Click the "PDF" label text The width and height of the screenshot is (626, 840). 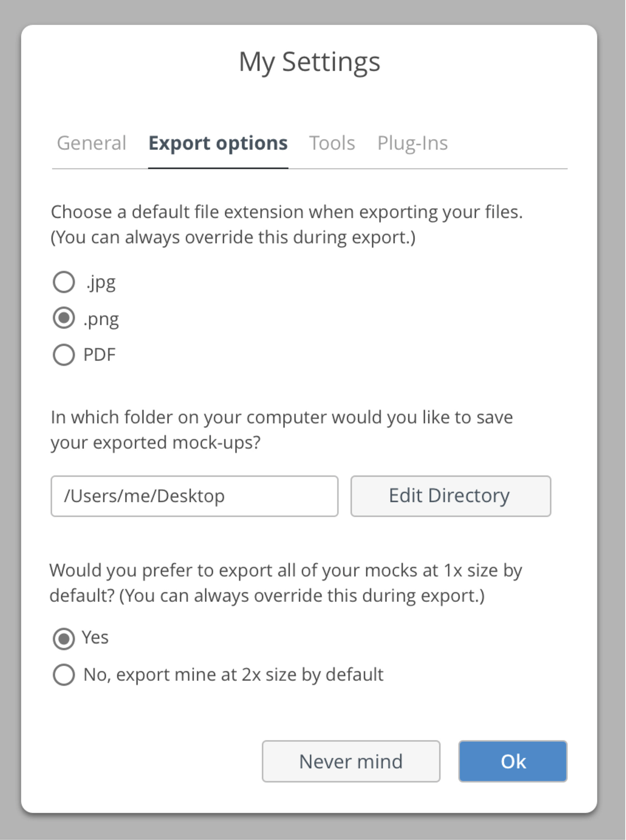(99, 355)
